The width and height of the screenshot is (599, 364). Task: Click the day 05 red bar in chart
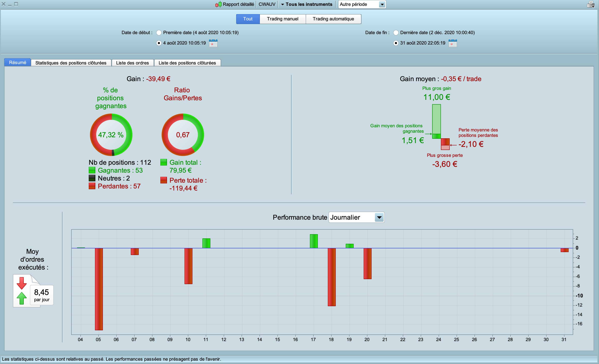(99, 289)
